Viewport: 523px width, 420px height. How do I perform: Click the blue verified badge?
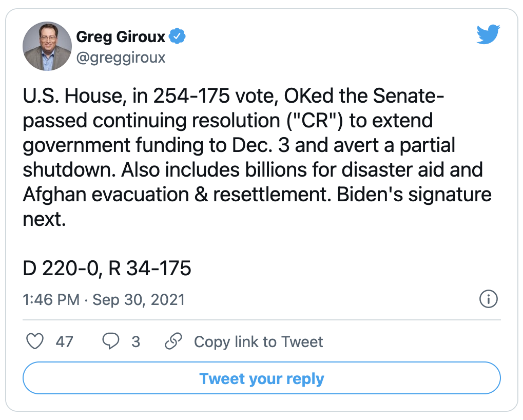[x=177, y=36]
